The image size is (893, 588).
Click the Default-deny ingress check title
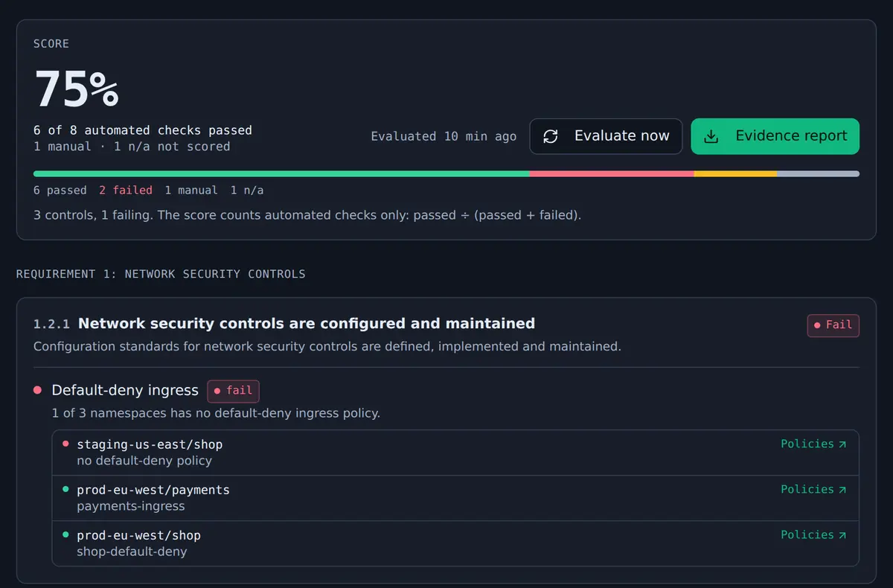click(125, 390)
